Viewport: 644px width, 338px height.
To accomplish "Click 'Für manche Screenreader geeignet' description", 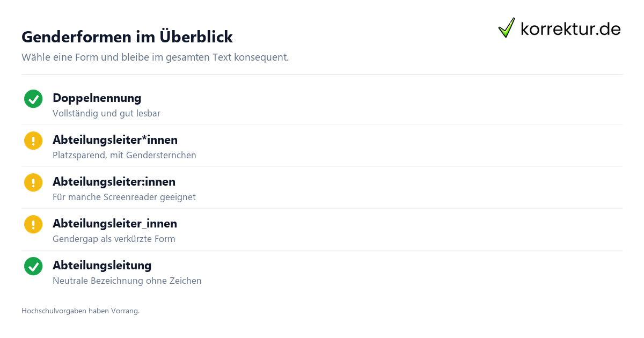I will [x=124, y=197].
